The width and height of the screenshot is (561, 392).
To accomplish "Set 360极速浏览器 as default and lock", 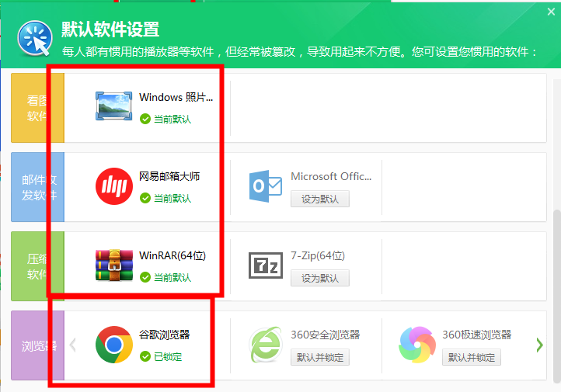I will click(x=471, y=357).
